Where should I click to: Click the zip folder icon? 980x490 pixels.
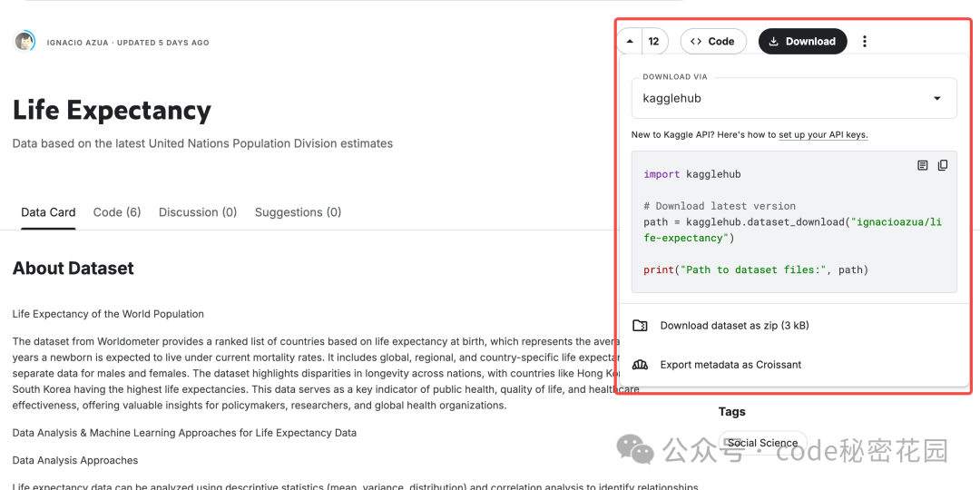pos(640,326)
